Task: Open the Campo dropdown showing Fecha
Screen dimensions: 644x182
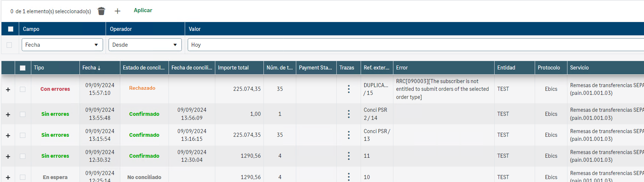Action: pos(62,45)
